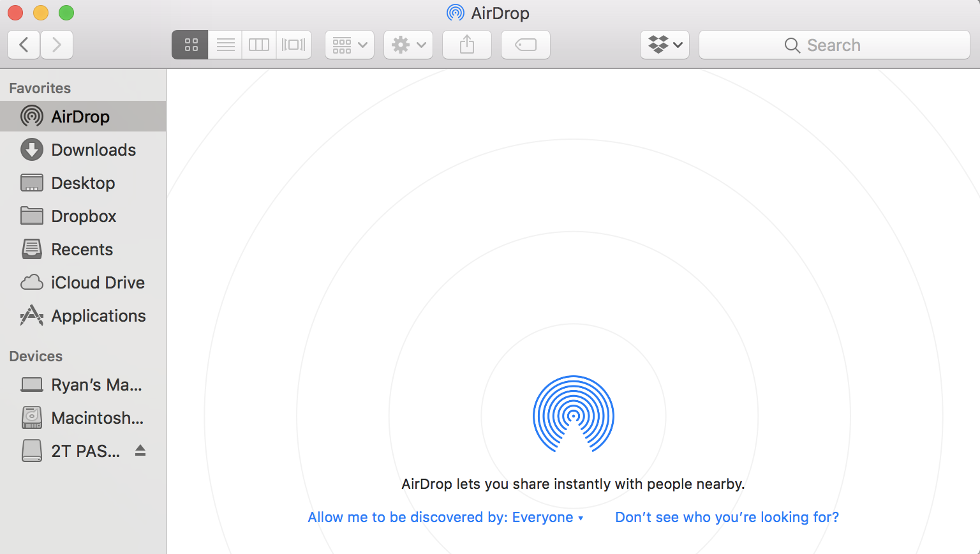Screen dimensions: 980x554
Task: Close the AirDrop window
Action: [x=15, y=13]
